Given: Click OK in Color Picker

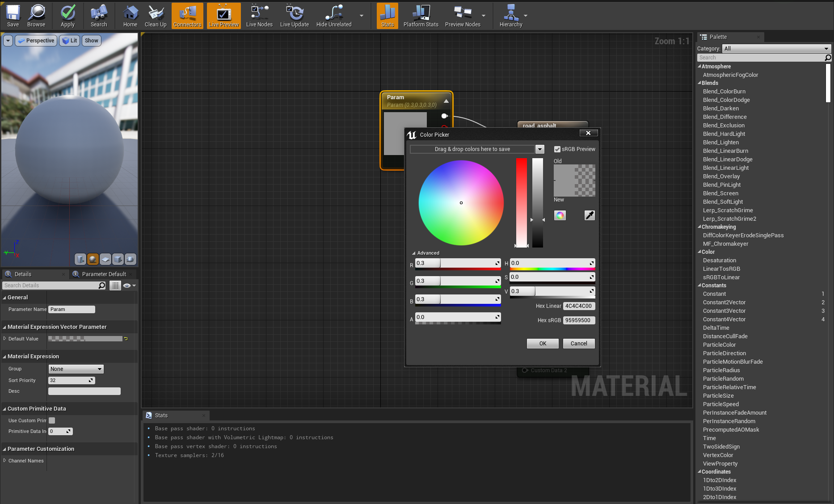Looking at the screenshot, I should point(543,344).
